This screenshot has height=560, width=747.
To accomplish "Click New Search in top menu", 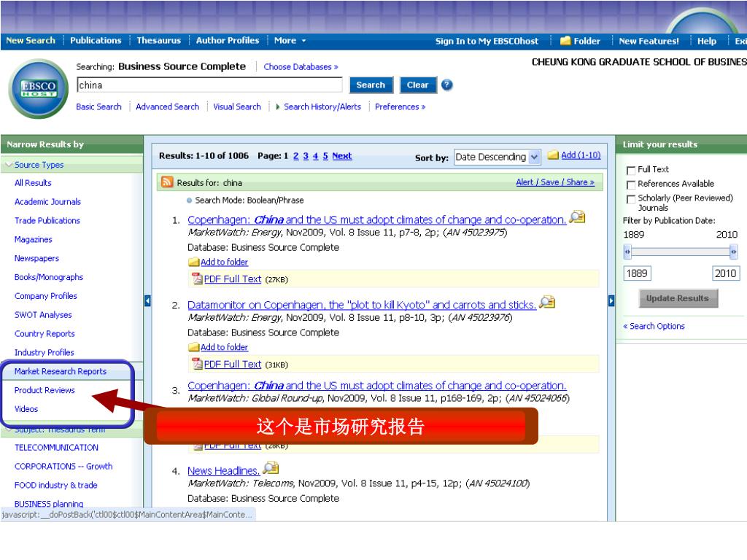I will (x=31, y=41).
